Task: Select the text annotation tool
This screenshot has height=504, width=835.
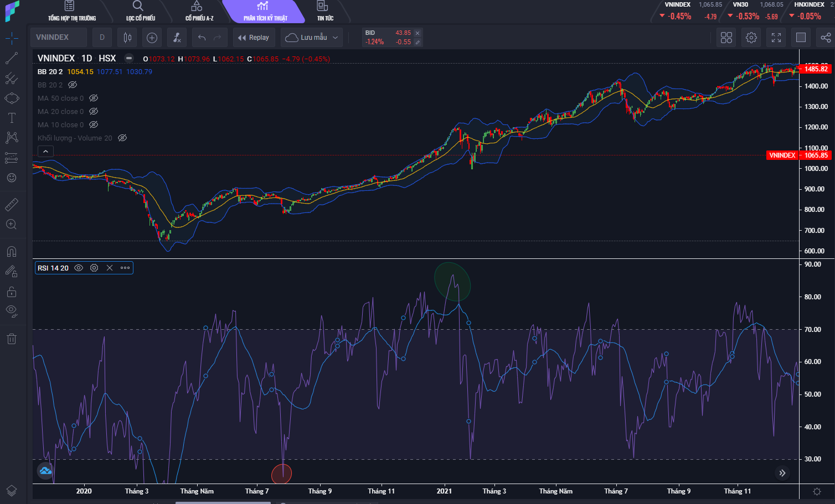Action: 12,118
